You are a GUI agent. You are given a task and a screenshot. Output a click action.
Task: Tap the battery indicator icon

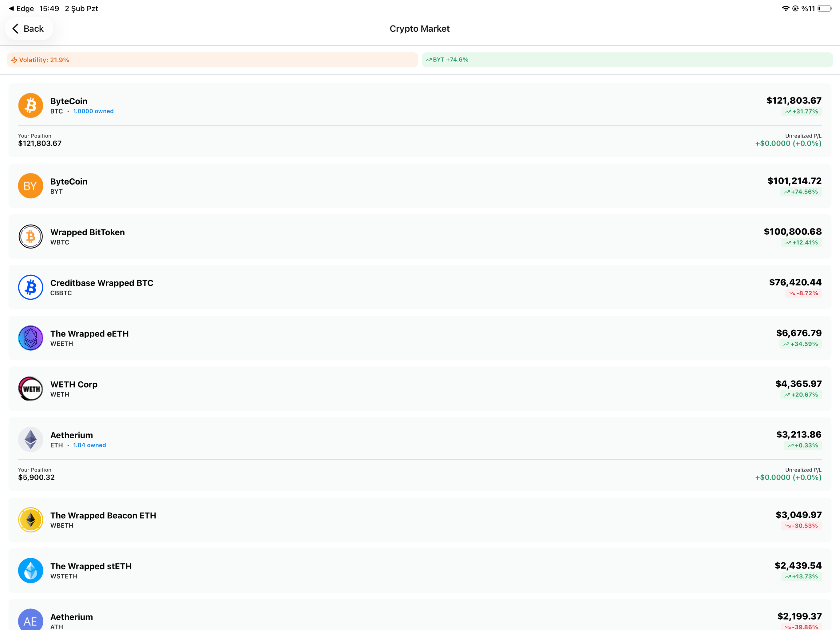(824, 8)
